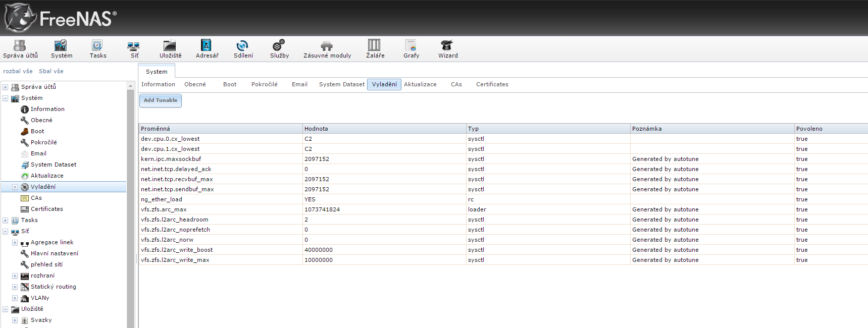Select Email in the sidebar tree
The width and height of the screenshot is (868, 328).
click(x=38, y=153)
